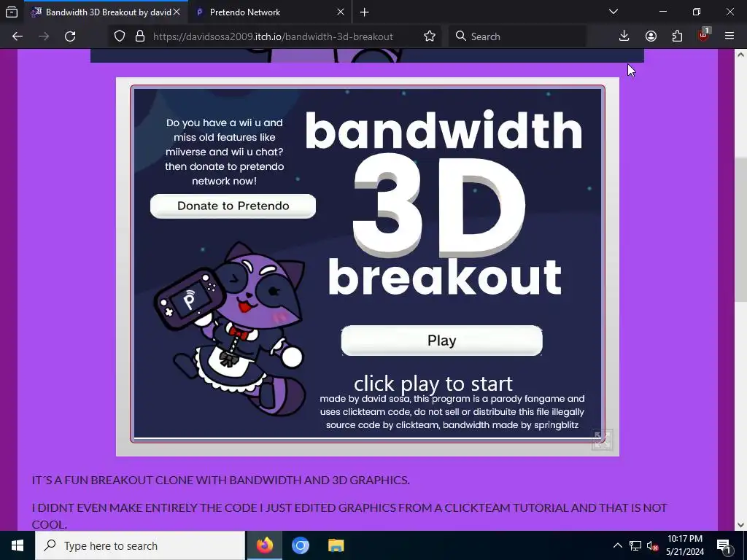Click the 'IT´S A FUN BREAKOUT CLONE' description line

[220, 480]
